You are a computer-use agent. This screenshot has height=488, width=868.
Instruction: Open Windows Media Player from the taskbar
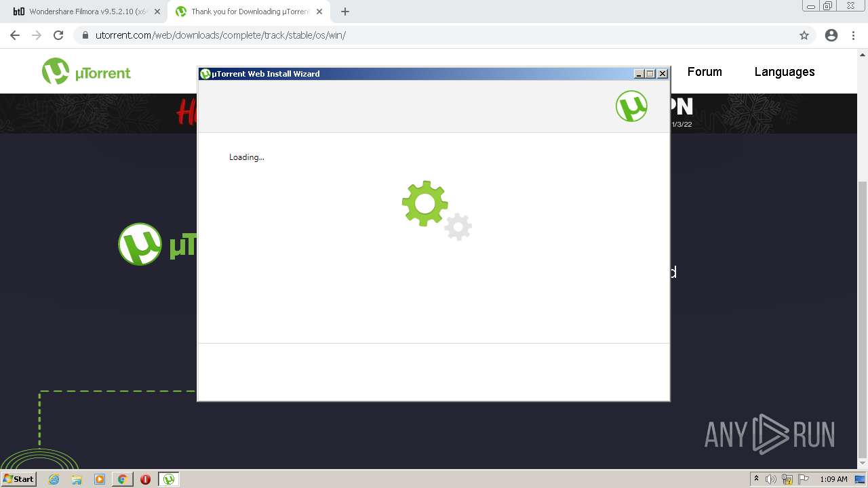coord(100,479)
